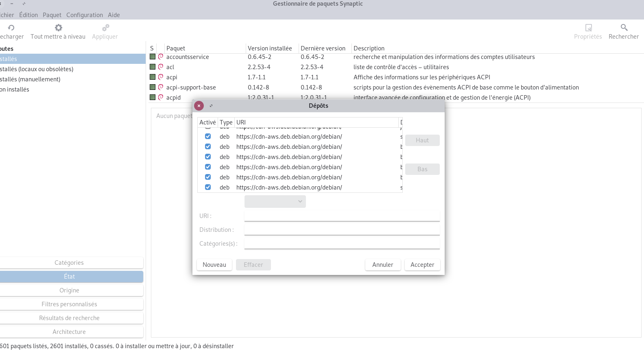The width and height of the screenshot is (644, 351).
Task: Click the Recharger reload icon
Action: click(x=11, y=28)
